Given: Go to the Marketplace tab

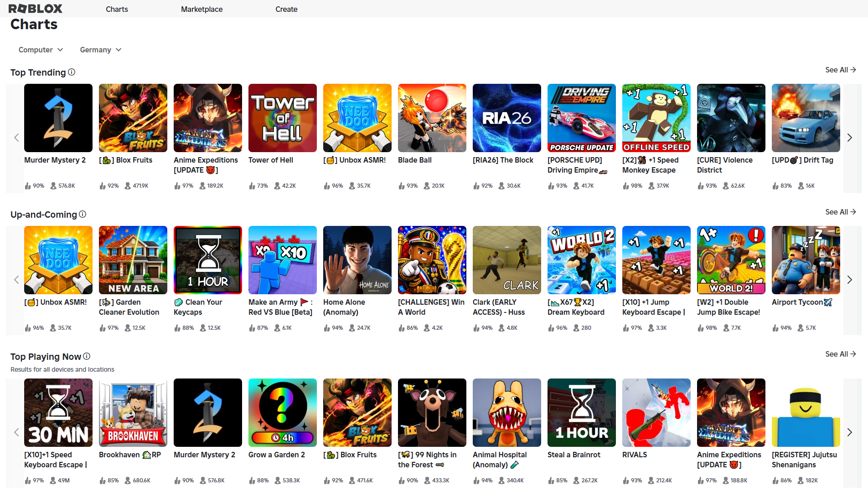Looking at the screenshot, I should coord(201,9).
